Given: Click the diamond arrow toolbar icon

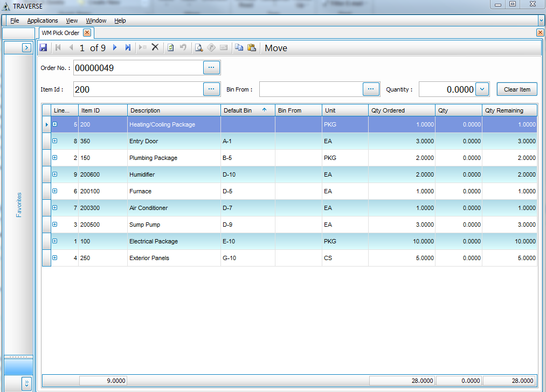Looking at the screenshot, I should pyautogui.click(x=211, y=47).
